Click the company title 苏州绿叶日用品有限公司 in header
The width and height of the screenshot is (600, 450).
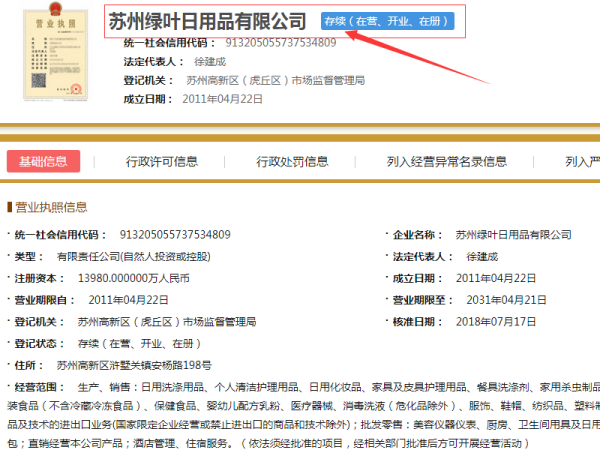[208, 21]
